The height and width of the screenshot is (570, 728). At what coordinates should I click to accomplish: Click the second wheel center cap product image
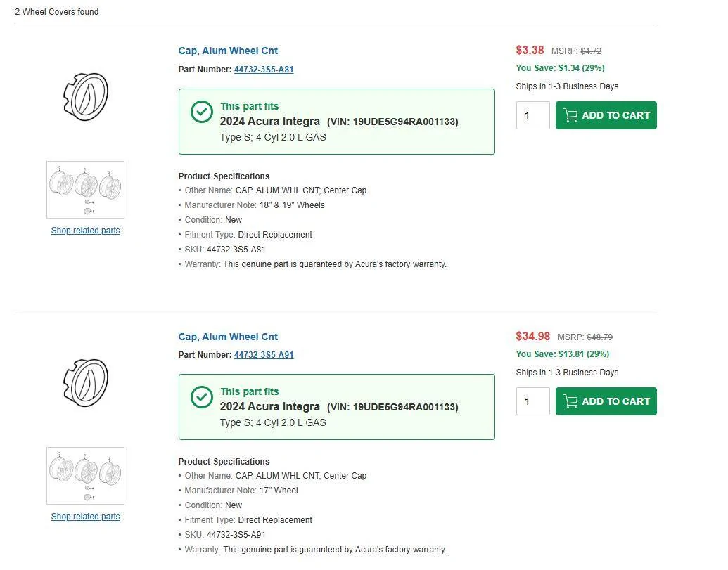pyautogui.click(x=85, y=382)
